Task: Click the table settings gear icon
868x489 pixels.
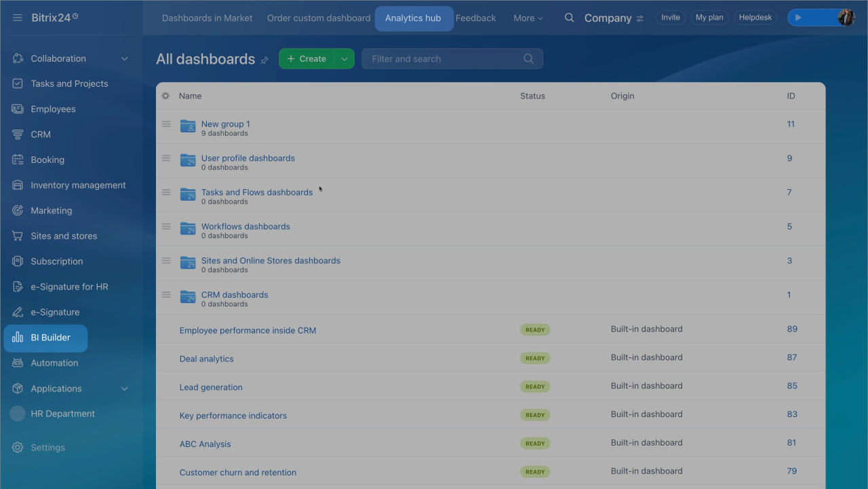Action: (165, 96)
